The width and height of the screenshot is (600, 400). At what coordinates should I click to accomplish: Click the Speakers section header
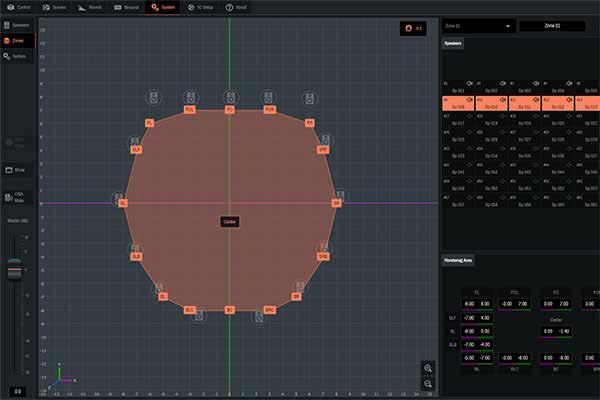[x=453, y=43]
